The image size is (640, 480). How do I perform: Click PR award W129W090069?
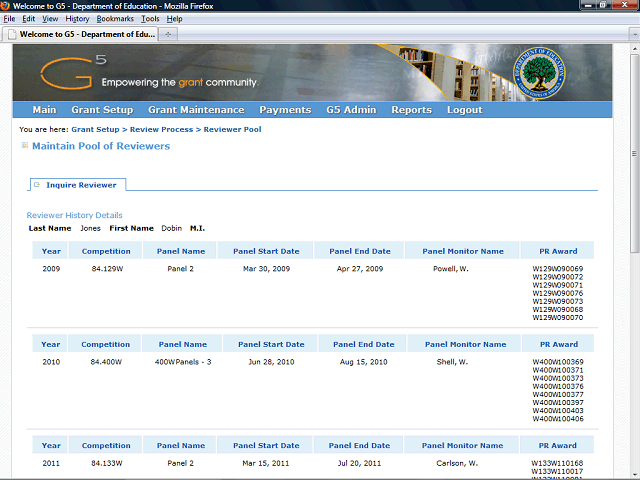558,269
